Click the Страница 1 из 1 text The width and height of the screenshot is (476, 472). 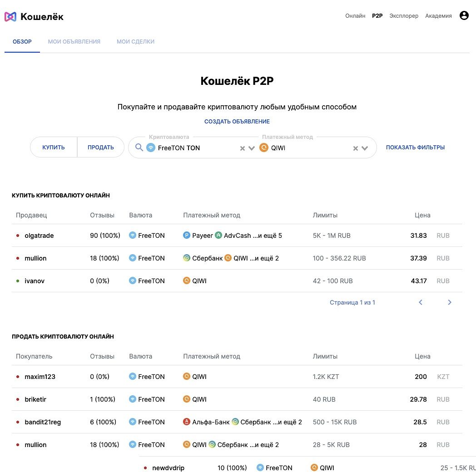point(352,302)
